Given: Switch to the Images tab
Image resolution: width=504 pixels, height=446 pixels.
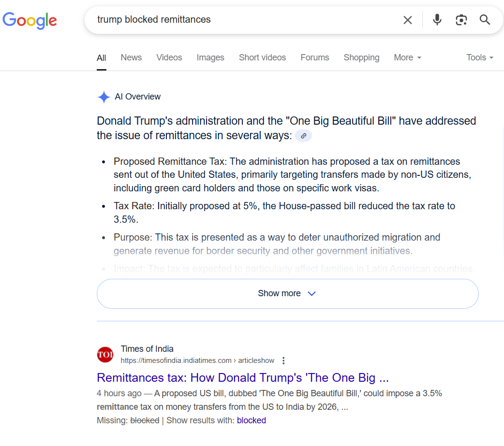Looking at the screenshot, I should tap(210, 58).
